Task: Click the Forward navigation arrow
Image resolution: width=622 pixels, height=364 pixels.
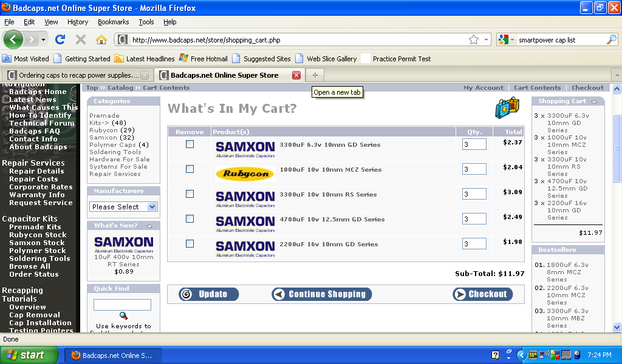Action: click(x=31, y=39)
